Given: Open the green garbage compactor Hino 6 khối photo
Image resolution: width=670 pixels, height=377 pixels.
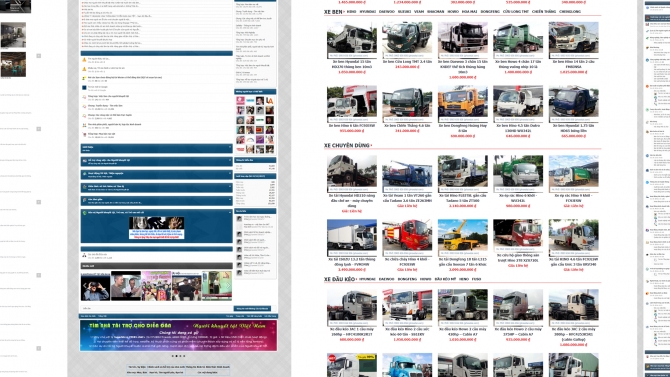Looking at the screenshot, I should [x=518, y=174].
